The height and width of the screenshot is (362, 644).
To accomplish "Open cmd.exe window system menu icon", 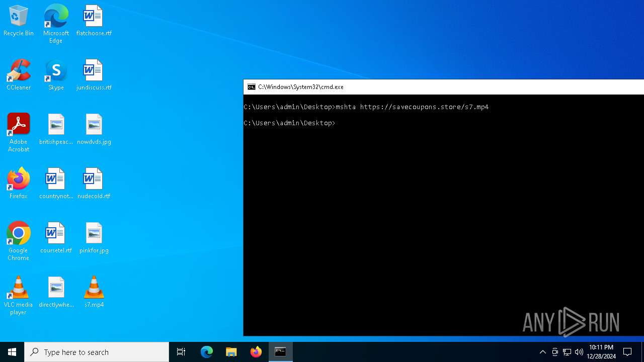I will 251,87.
